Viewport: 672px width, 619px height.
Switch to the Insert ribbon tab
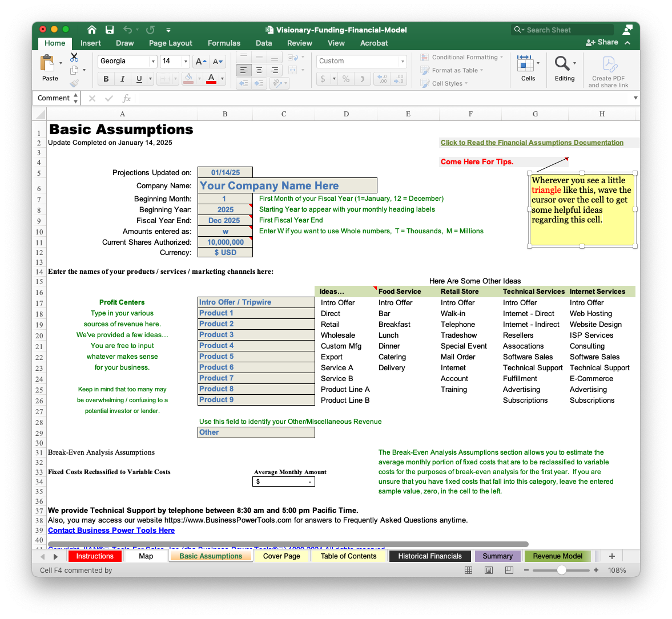click(90, 43)
